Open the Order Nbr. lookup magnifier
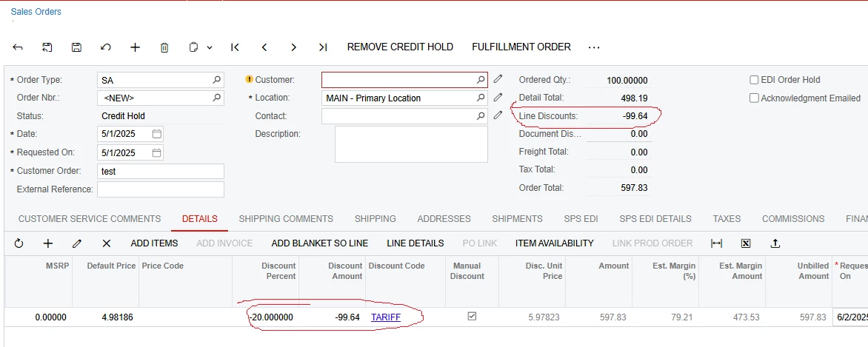Image resolution: width=868 pixels, height=347 pixels. [x=217, y=98]
